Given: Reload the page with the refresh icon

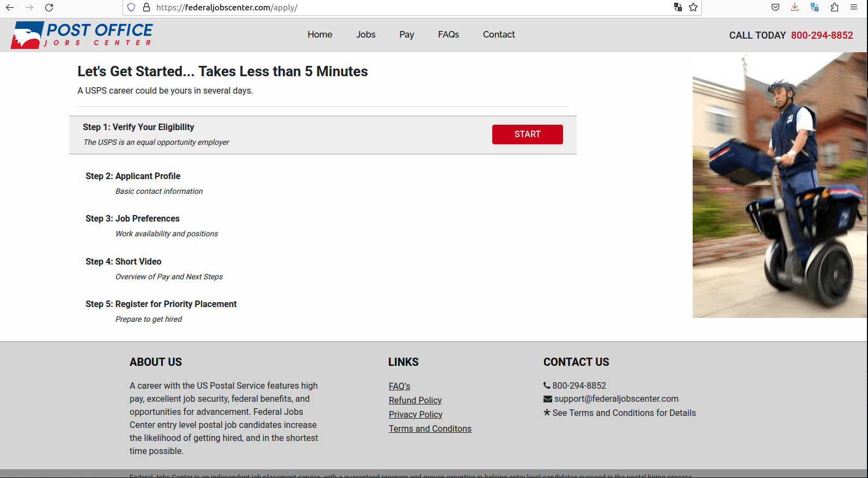Looking at the screenshot, I should click(49, 8).
